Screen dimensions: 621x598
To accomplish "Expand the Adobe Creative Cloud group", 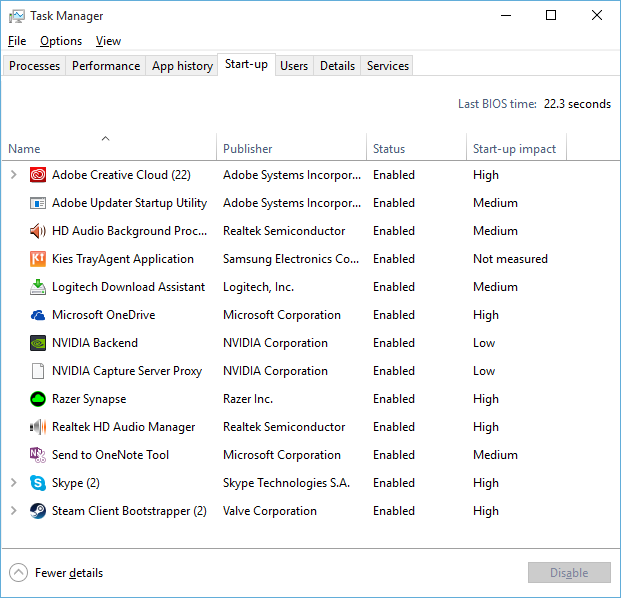I will click(x=13, y=175).
